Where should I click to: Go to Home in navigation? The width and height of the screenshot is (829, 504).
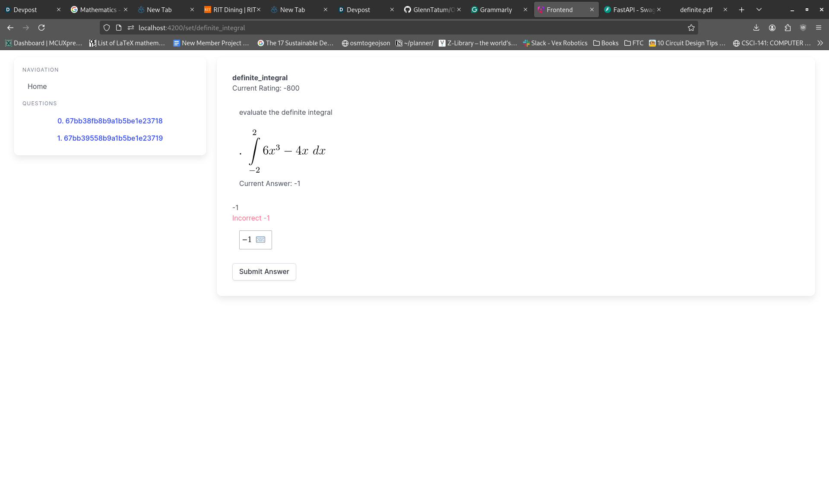point(37,86)
